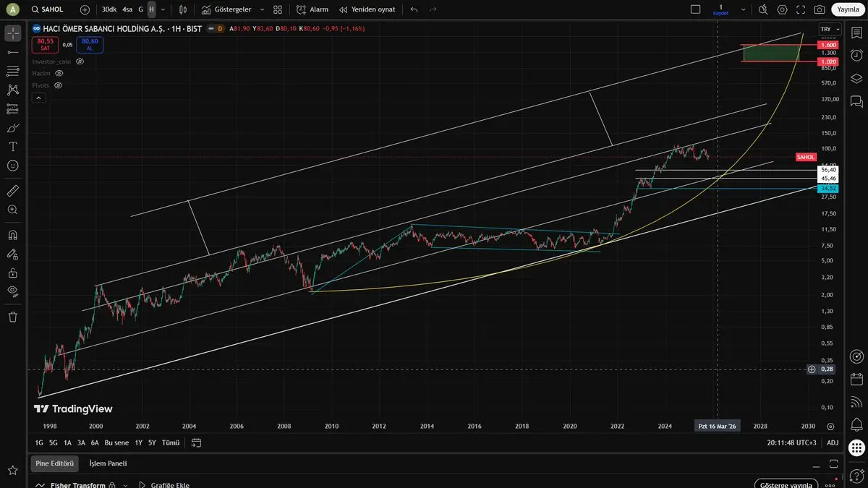The width and height of the screenshot is (868, 488).
Task: Show the Hacim volume indicator
Action: pyautogui.click(x=59, y=73)
